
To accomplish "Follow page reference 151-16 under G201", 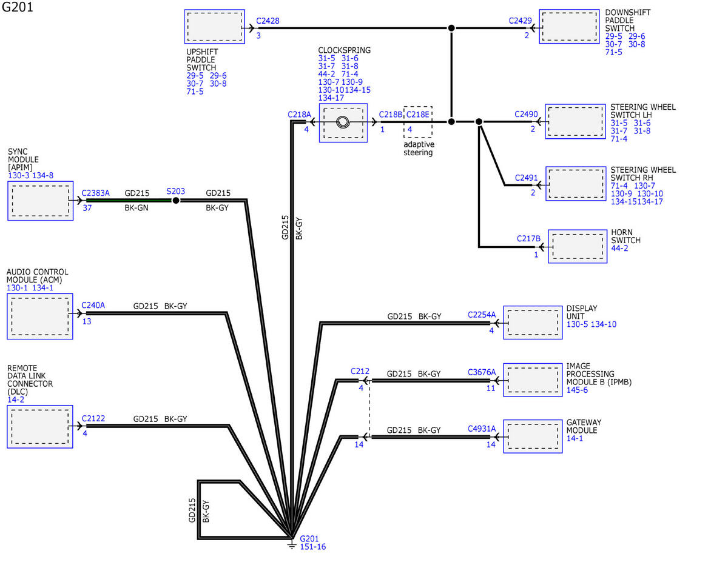I will 312,547.
